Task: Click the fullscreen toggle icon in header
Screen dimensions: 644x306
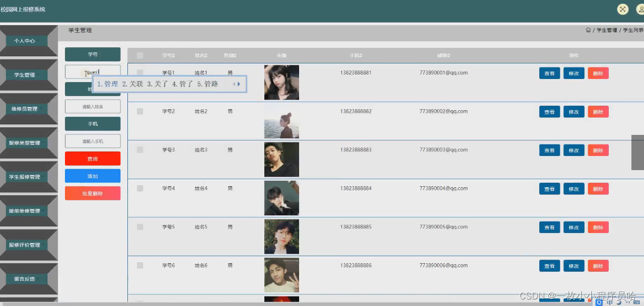Action: click(x=623, y=9)
